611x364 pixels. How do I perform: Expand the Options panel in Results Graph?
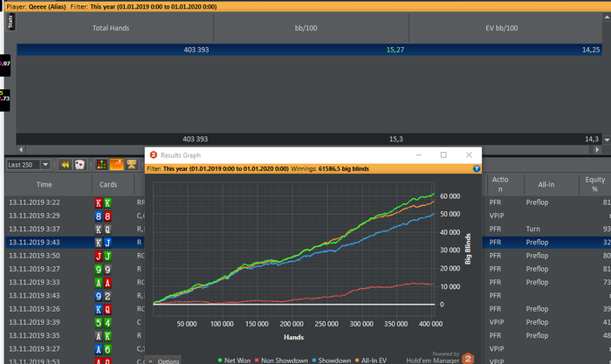(x=163, y=361)
